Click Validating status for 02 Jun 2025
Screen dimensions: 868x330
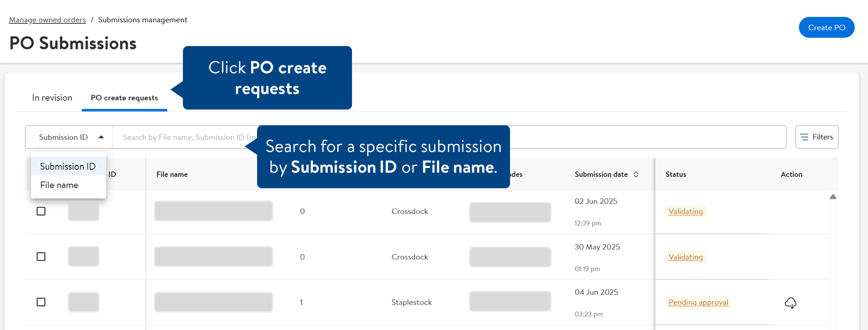coord(686,212)
